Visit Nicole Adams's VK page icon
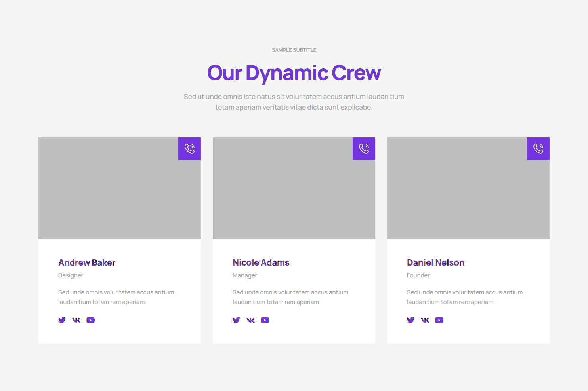 click(251, 320)
